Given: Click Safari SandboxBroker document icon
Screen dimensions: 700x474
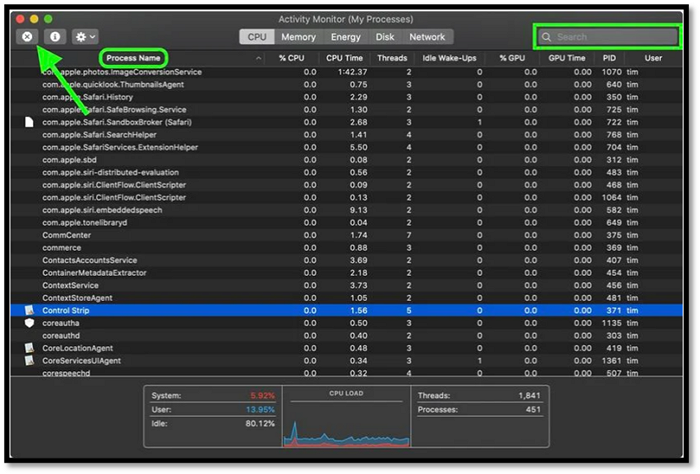Looking at the screenshot, I should pyautogui.click(x=29, y=122).
